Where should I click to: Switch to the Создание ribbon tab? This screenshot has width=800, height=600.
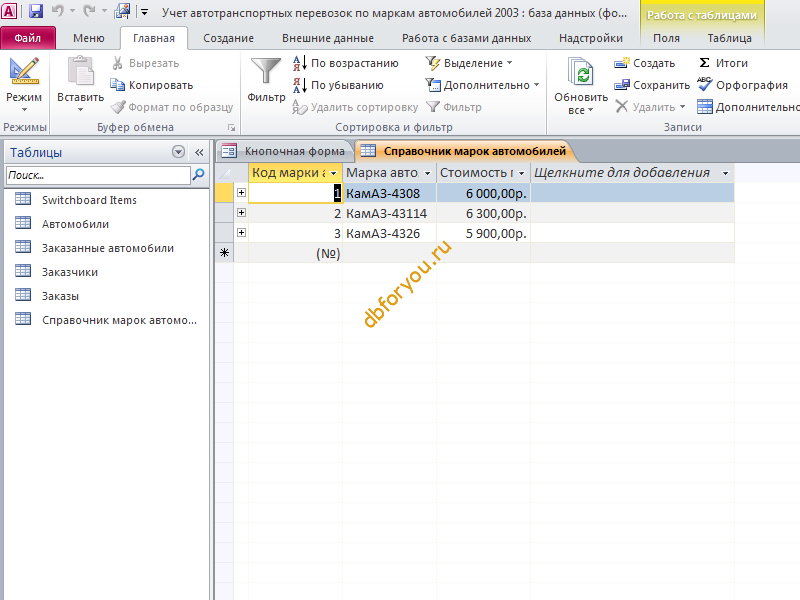[x=228, y=38]
